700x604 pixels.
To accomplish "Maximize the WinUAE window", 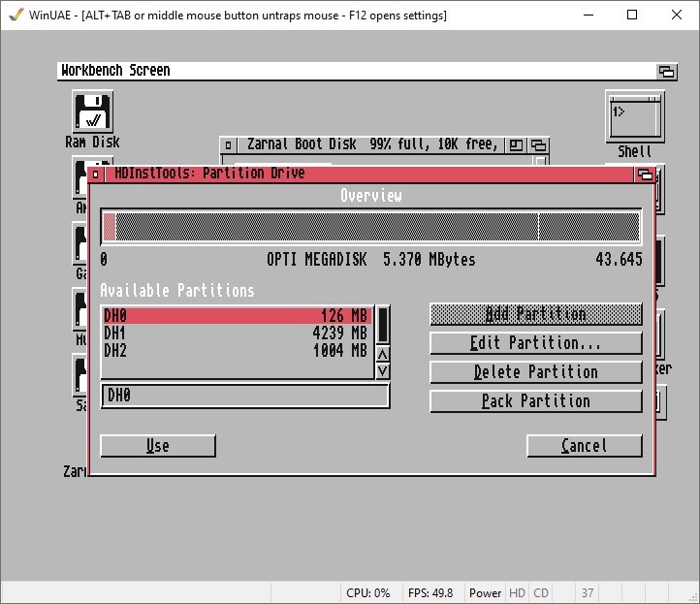I will point(632,15).
